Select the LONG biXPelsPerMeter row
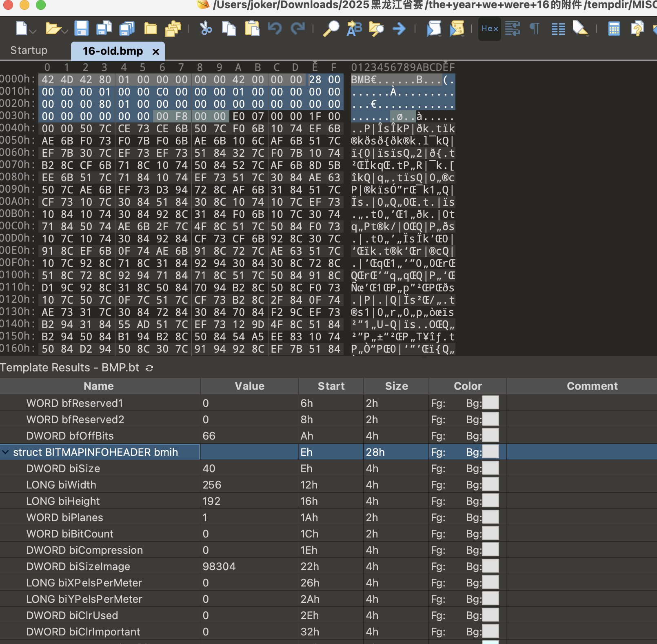The width and height of the screenshot is (657, 644). coord(328,582)
